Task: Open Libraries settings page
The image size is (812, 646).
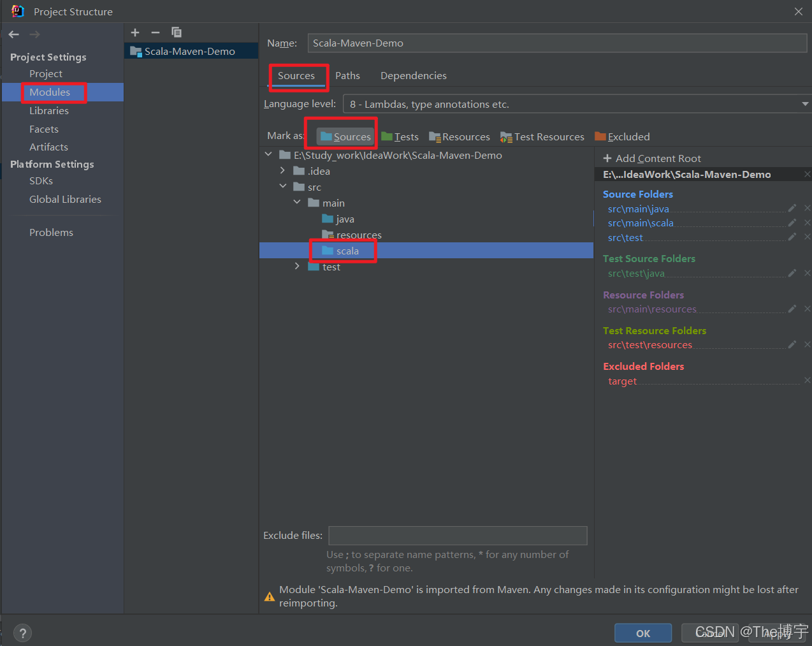Action: [x=49, y=111]
